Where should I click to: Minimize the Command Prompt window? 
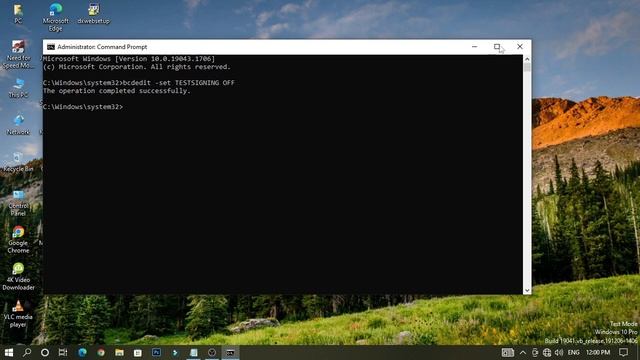(x=474, y=47)
